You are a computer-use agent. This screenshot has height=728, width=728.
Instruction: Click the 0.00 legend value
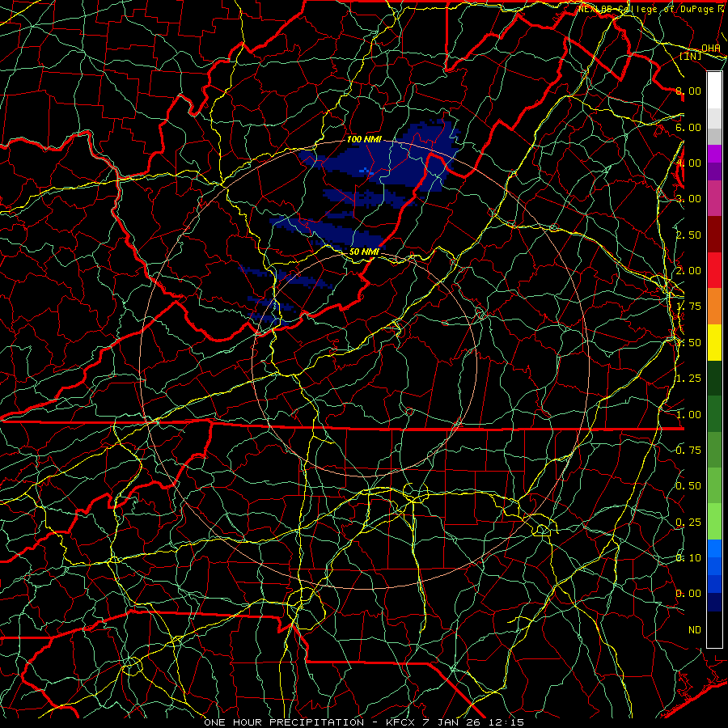pos(688,594)
